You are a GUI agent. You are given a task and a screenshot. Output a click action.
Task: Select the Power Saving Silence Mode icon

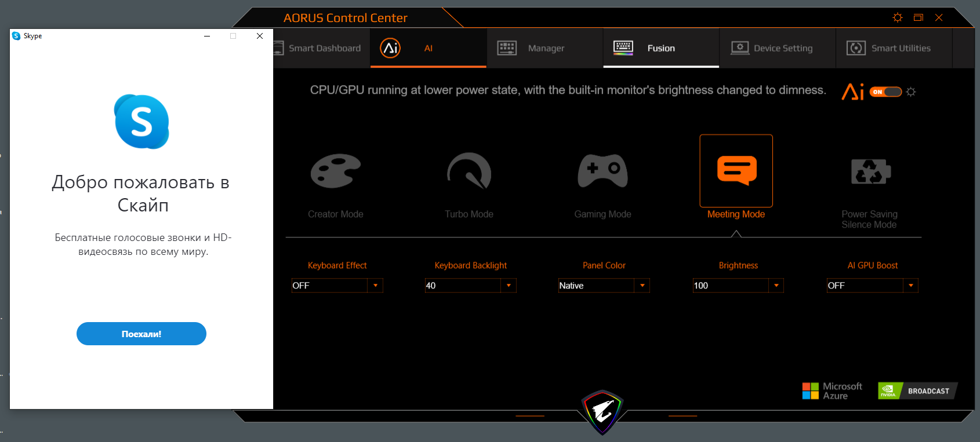coord(870,171)
